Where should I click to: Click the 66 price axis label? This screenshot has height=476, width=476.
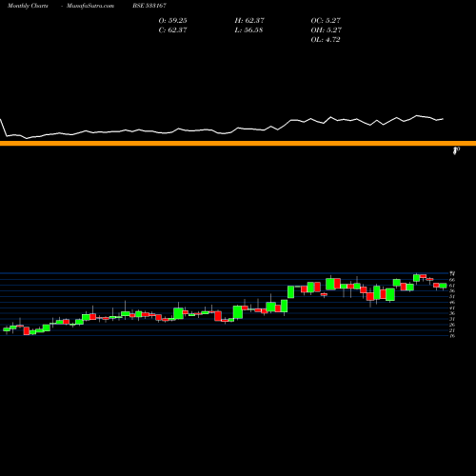click(x=452, y=280)
